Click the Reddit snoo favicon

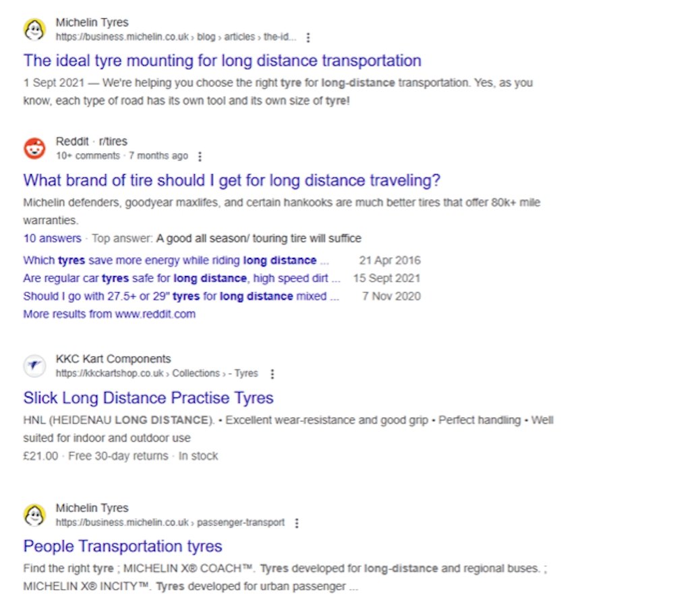tap(34, 148)
